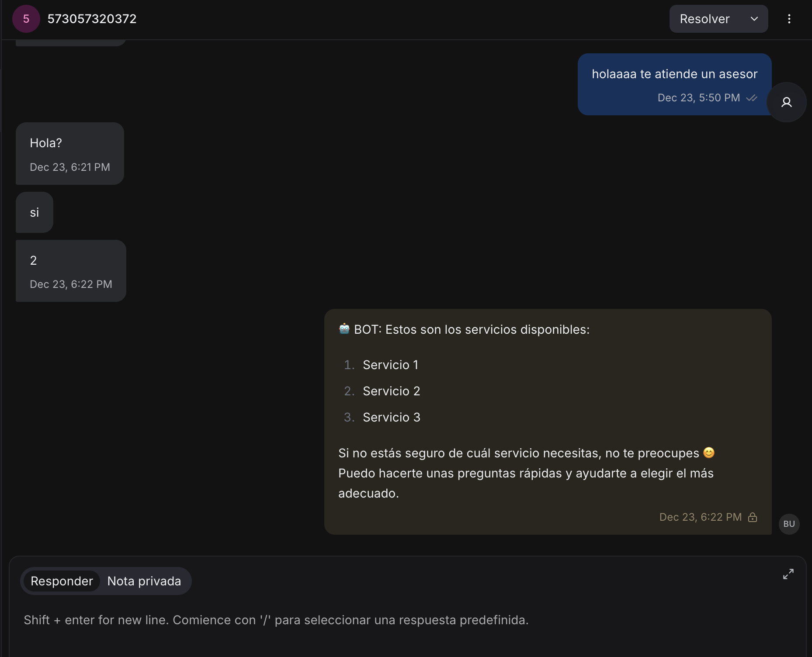Click the contact name 573057320372
Viewport: 812px width, 657px height.
pos(92,19)
